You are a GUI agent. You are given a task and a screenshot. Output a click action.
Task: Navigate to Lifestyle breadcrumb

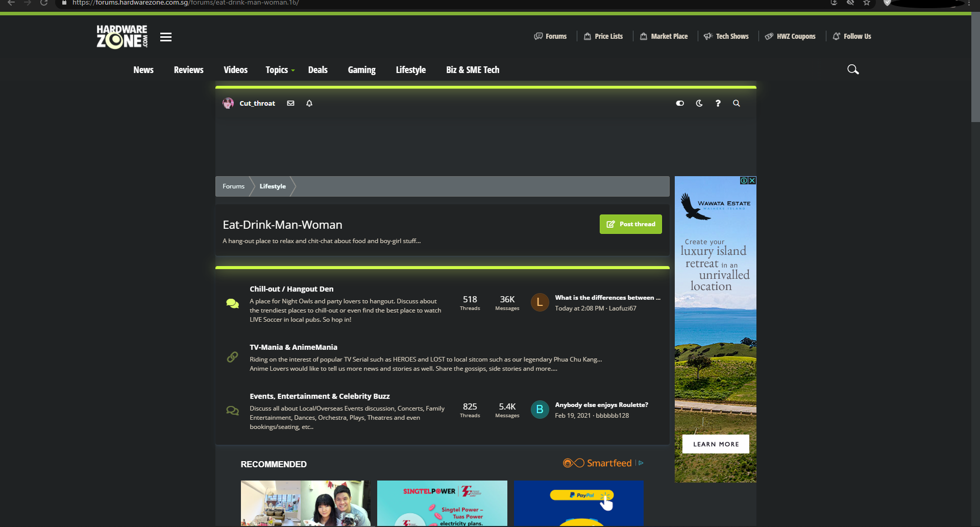[x=273, y=186]
